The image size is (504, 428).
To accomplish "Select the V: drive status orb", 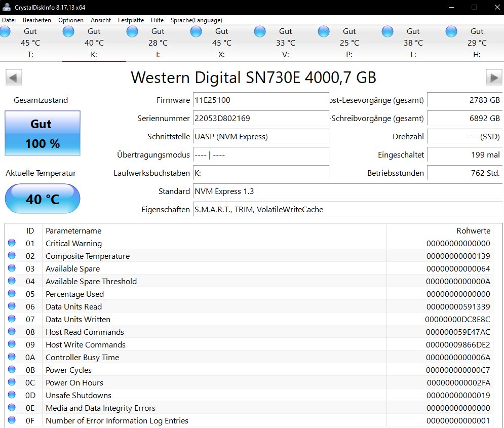I will [260, 31].
